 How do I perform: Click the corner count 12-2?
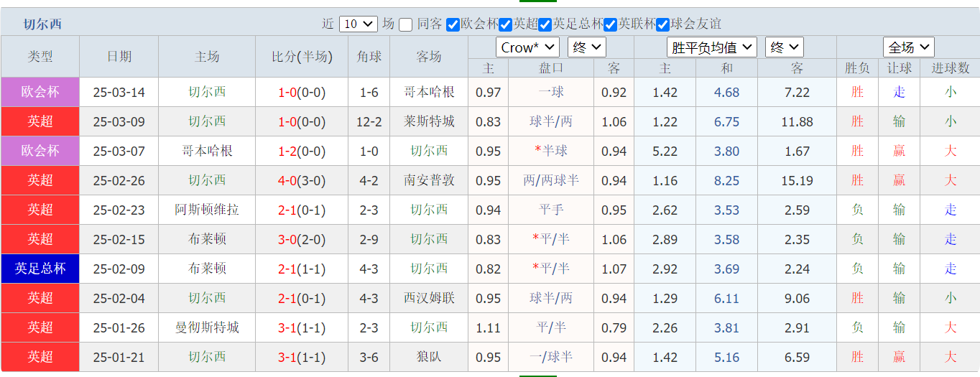pos(369,121)
